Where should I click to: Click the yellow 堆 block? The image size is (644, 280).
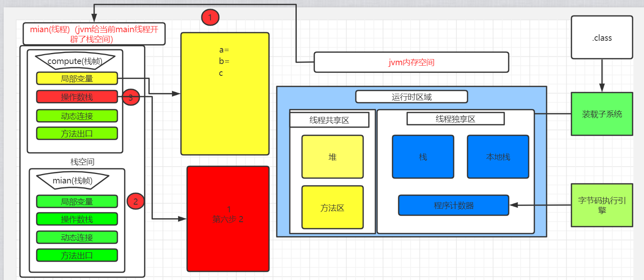tap(333, 157)
